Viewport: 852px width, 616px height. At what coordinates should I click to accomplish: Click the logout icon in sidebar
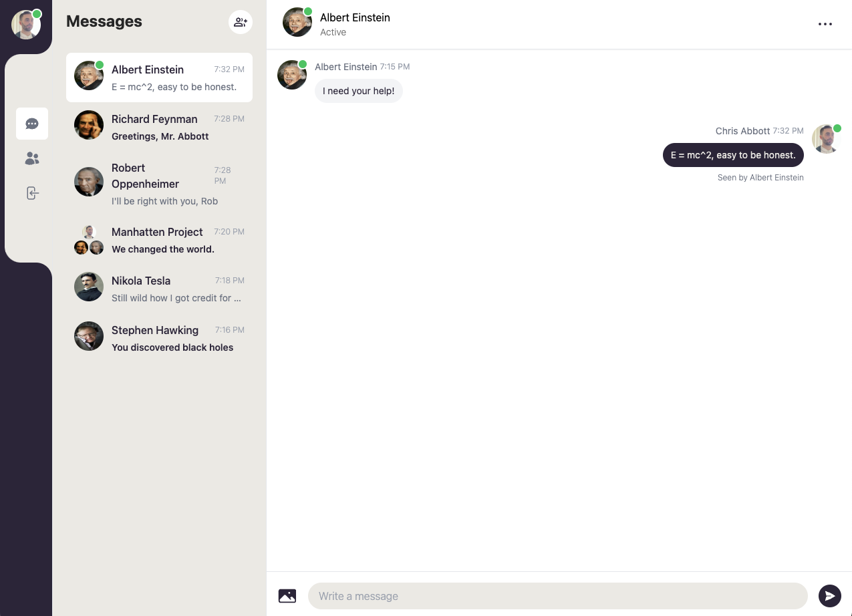32,193
